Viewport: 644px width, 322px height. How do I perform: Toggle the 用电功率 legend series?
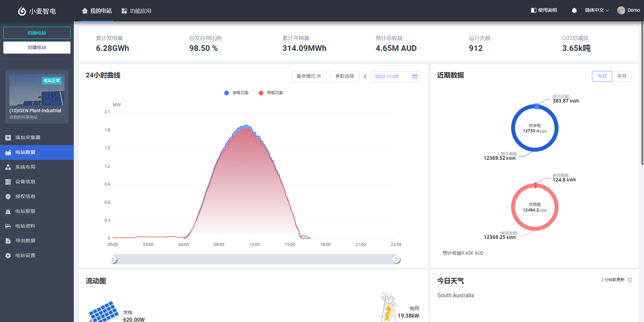(271, 93)
